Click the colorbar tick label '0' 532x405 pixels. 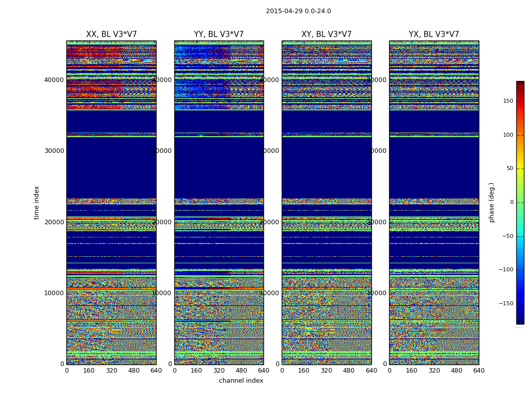511,202
